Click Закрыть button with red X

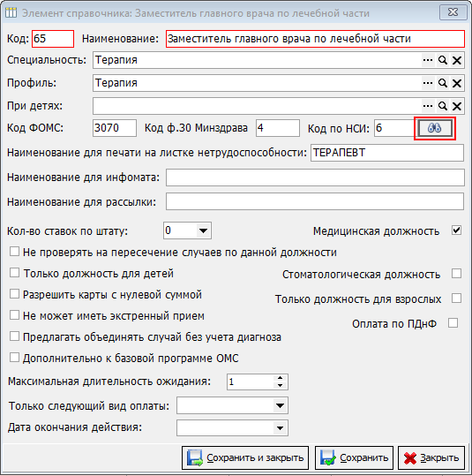click(431, 457)
